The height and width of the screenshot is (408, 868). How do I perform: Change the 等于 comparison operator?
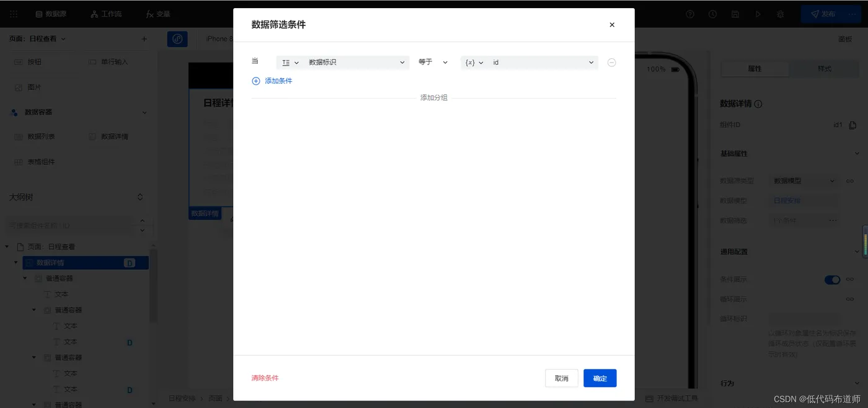433,62
